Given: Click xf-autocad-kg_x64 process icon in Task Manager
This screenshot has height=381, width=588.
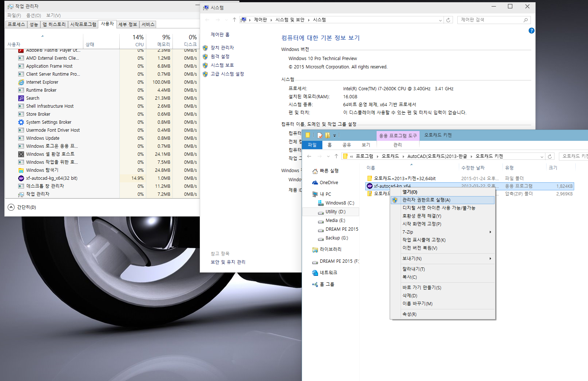Looking at the screenshot, I should click(21, 178).
